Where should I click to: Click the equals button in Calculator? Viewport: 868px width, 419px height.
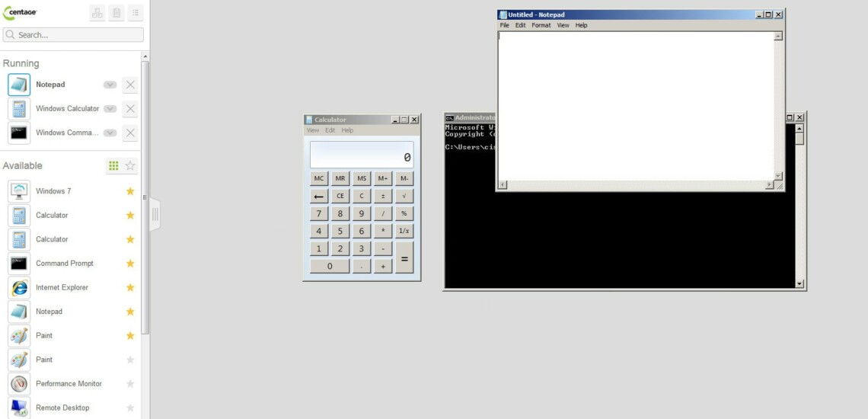[404, 257]
